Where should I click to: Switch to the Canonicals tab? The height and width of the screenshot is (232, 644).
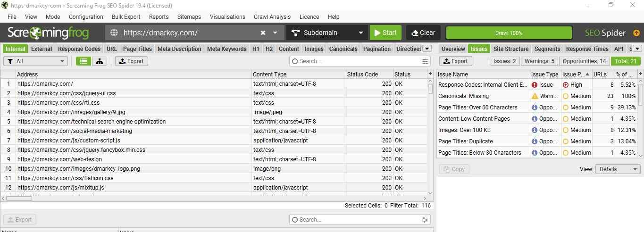(x=343, y=49)
